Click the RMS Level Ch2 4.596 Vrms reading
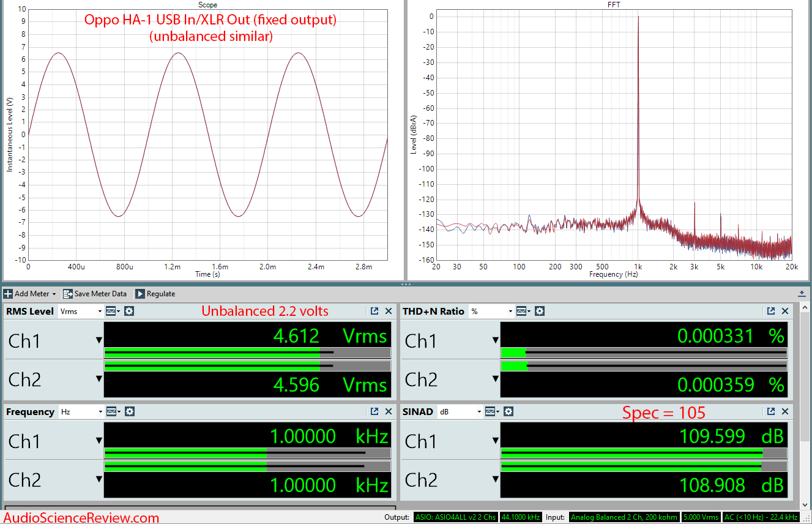This screenshot has width=812, height=524. [331, 384]
